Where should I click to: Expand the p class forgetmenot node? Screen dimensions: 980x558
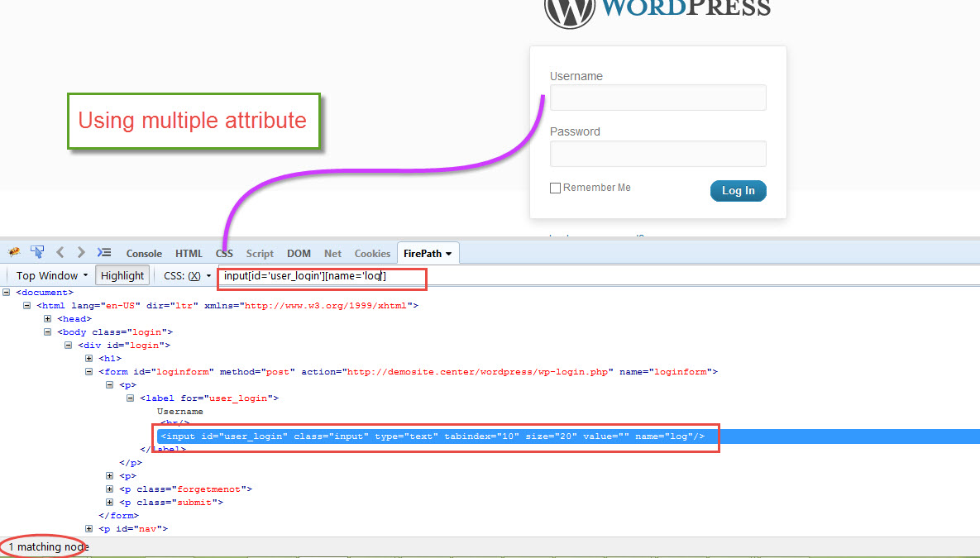(109, 489)
